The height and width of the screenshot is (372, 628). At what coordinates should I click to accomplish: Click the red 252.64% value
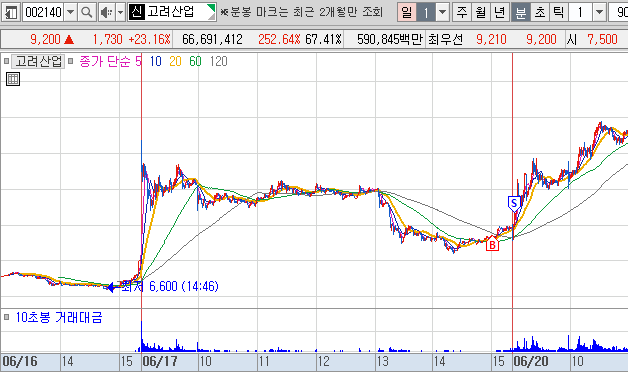point(279,39)
